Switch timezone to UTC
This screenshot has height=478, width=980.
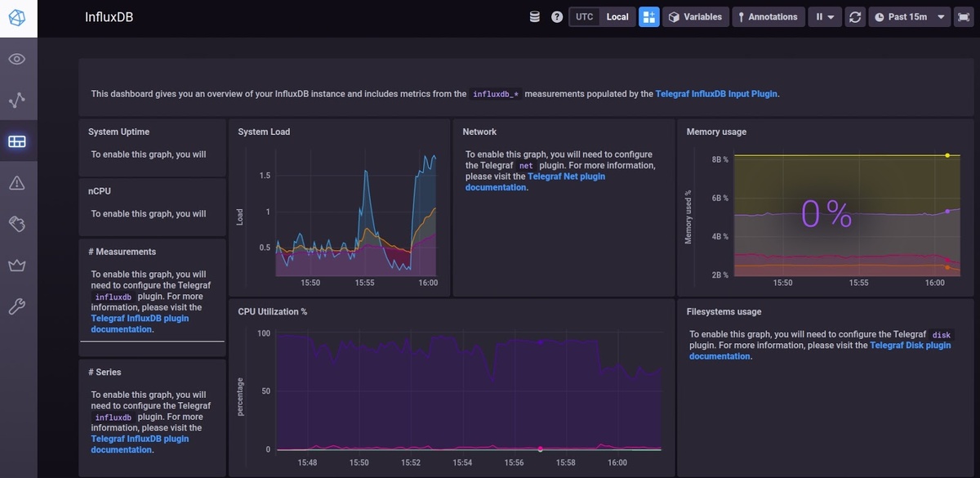[x=584, y=16]
